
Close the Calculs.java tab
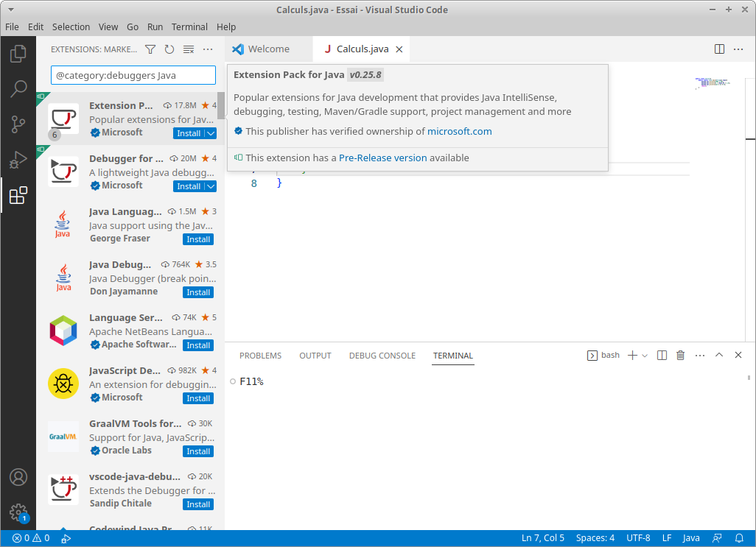tap(399, 49)
